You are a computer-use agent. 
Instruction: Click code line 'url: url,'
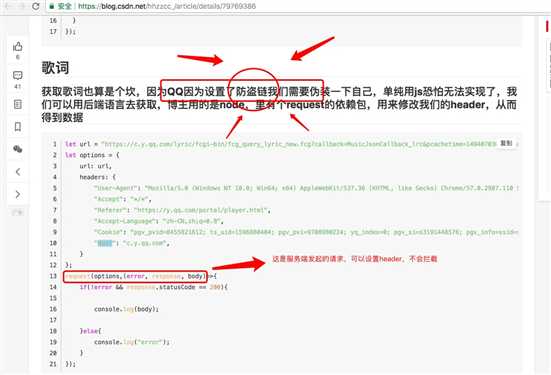point(96,166)
